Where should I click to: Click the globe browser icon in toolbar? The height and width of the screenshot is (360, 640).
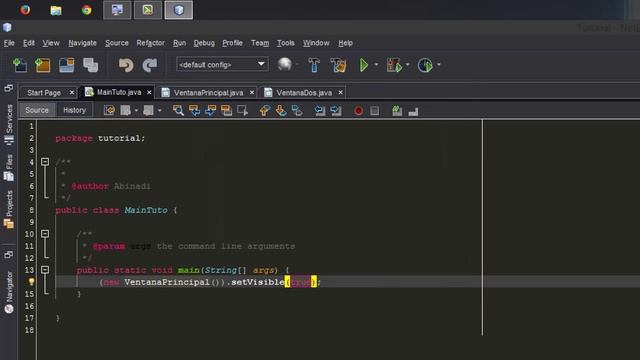[284, 64]
